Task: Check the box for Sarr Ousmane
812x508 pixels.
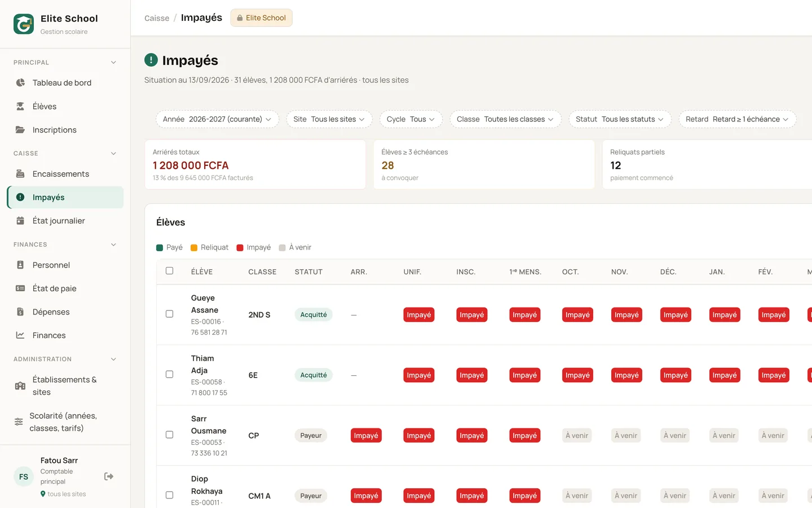Action: coord(169,435)
